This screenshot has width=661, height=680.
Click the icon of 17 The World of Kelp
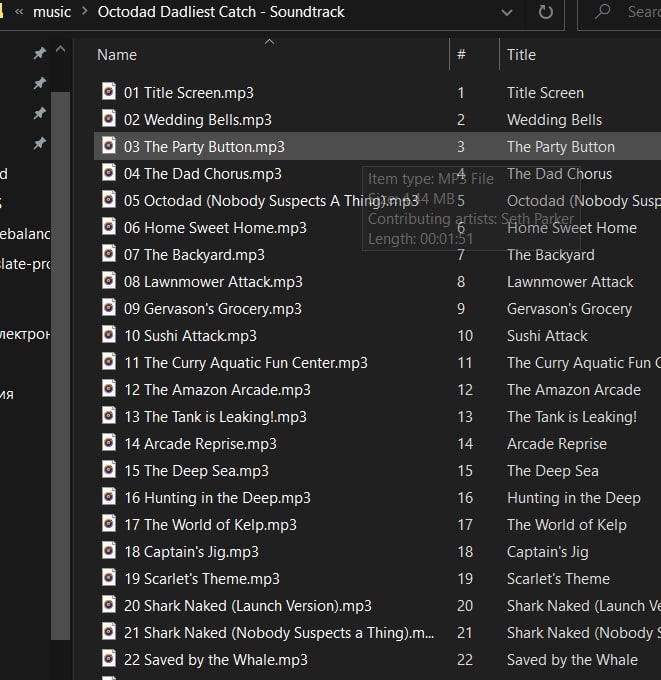(x=109, y=523)
